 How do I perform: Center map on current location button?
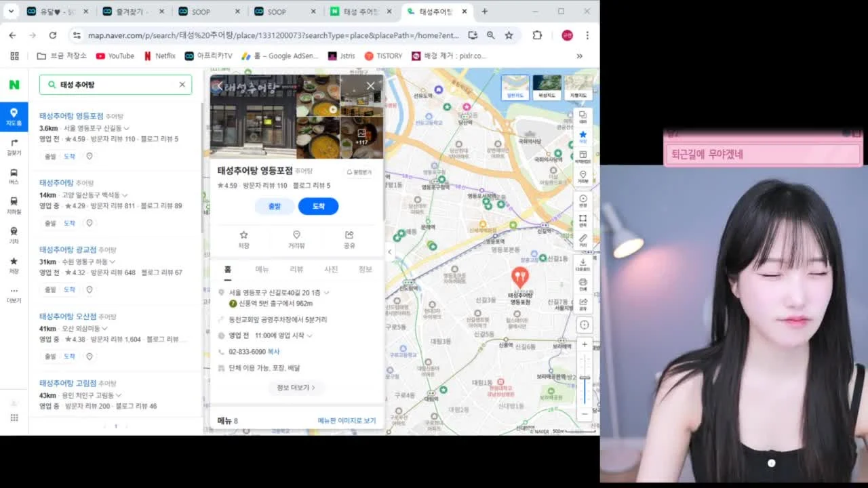pyautogui.click(x=584, y=325)
